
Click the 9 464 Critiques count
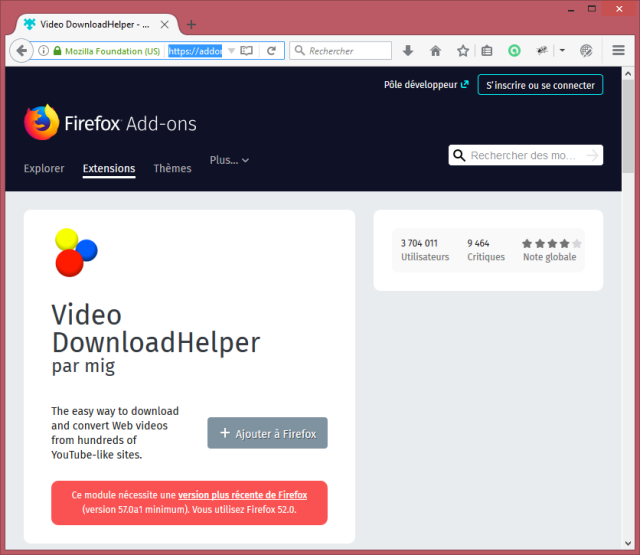pyautogui.click(x=486, y=250)
